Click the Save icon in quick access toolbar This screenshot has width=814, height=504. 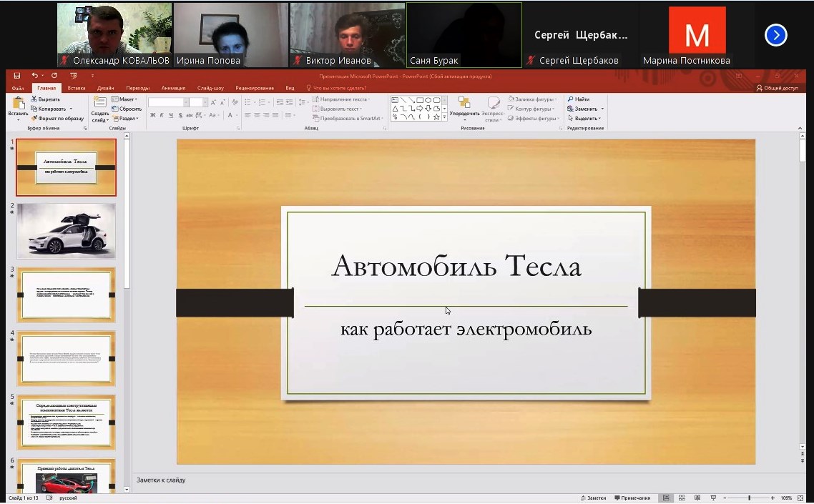tap(16, 76)
